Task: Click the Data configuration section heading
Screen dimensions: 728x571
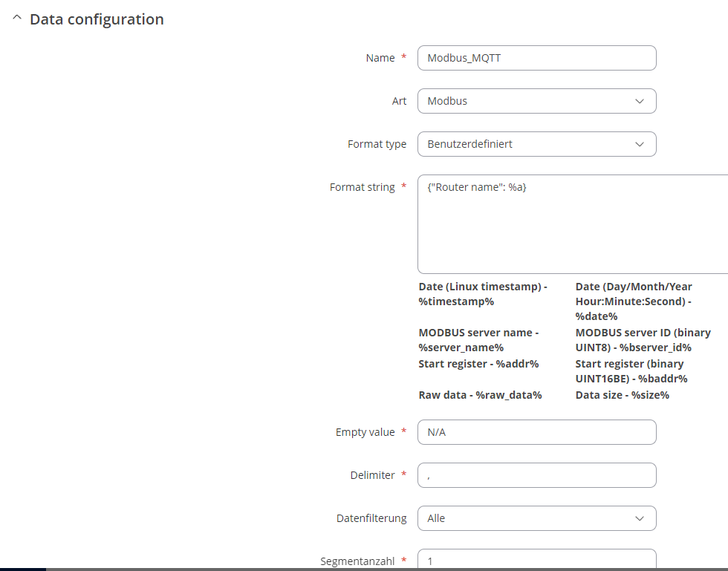Action: coord(97,19)
